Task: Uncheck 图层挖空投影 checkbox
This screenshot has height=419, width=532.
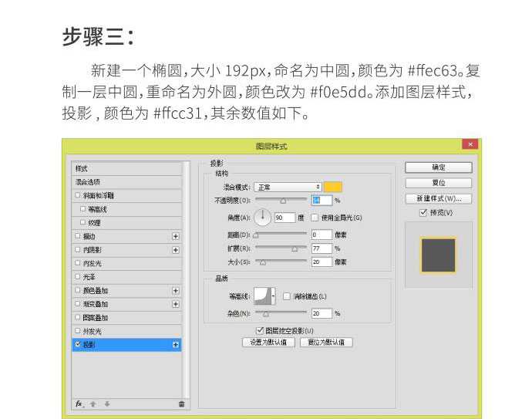Action: click(260, 330)
